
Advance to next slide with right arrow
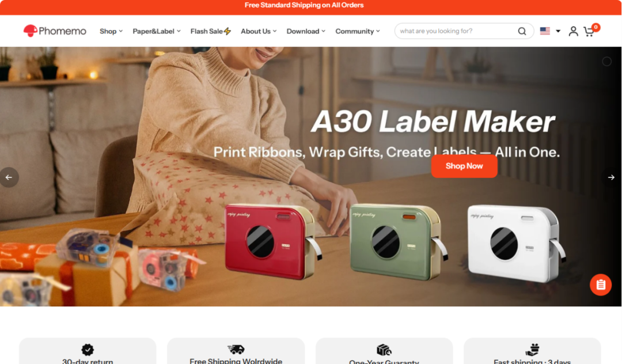611,177
